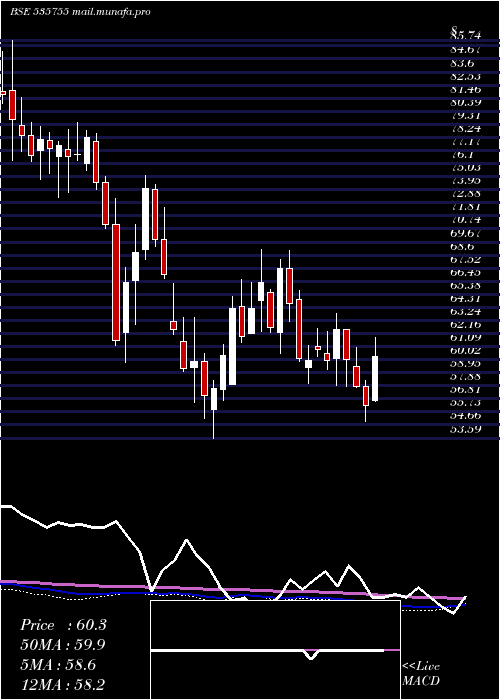
Task: Click the 53.59 price axis label
Action: 466,430
